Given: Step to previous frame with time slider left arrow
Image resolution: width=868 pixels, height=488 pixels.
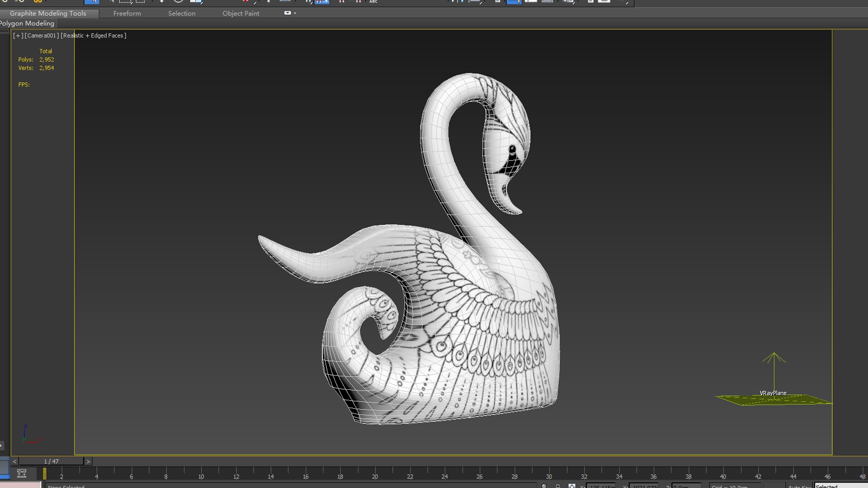Looking at the screenshot, I should tap(14, 461).
